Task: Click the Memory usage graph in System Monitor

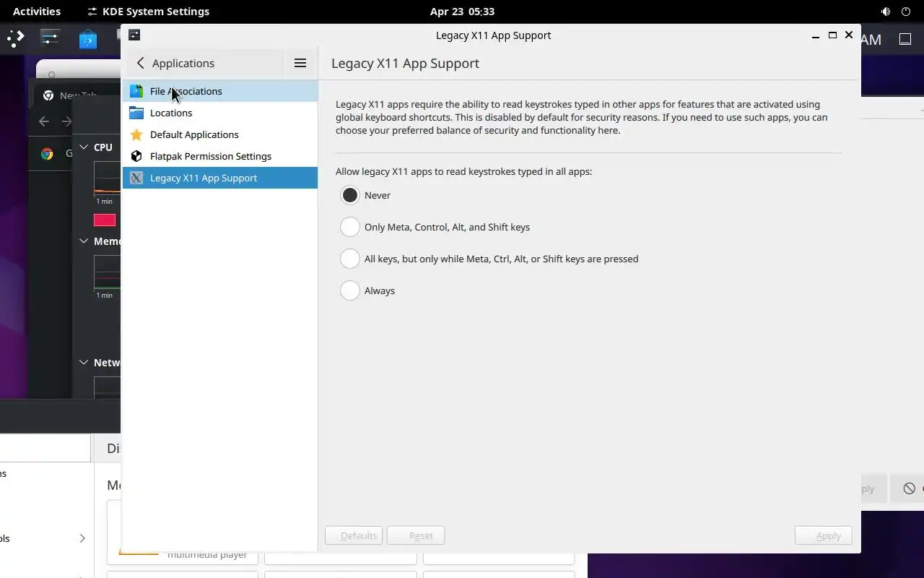Action: tap(107, 272)
